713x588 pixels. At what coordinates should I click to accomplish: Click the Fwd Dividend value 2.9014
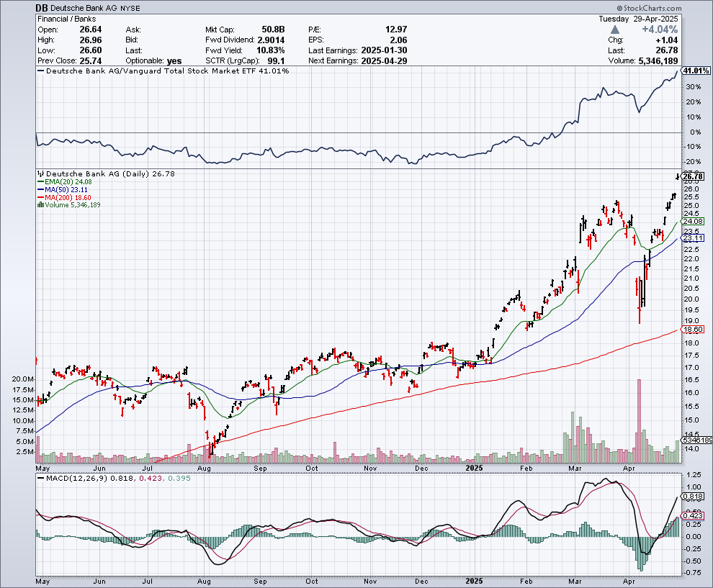click(x=271, y=40)
